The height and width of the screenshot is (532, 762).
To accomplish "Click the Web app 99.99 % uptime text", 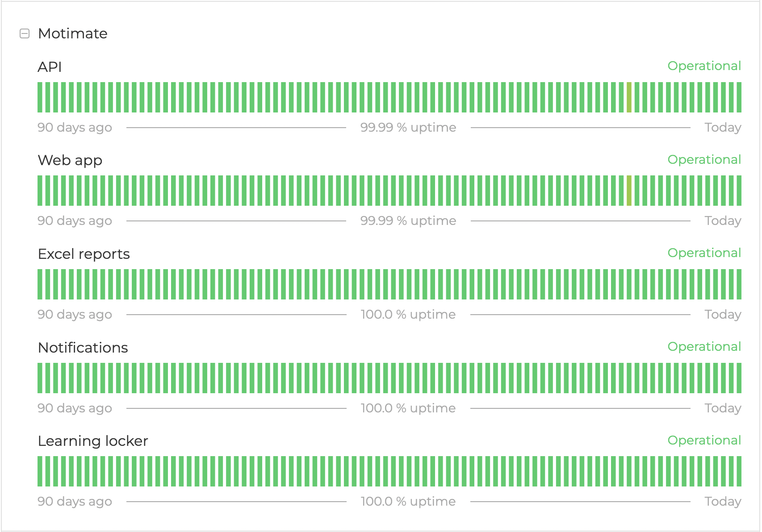I will click(x=408, y=221).
